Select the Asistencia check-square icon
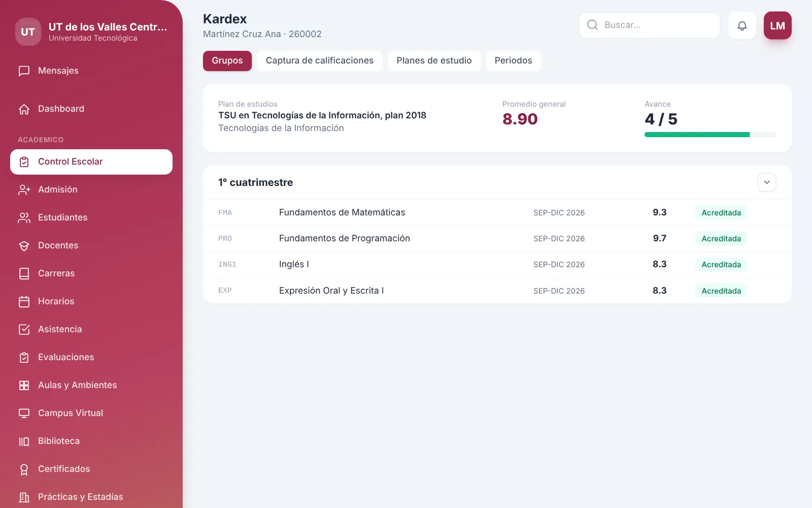The width and height of the screenshot is (812, 508). tap(24, 329)
